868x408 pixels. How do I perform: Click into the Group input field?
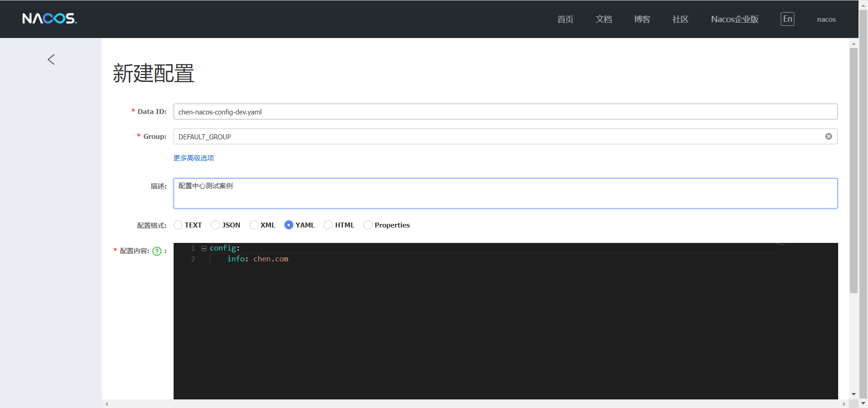click(x=505, y=137)
